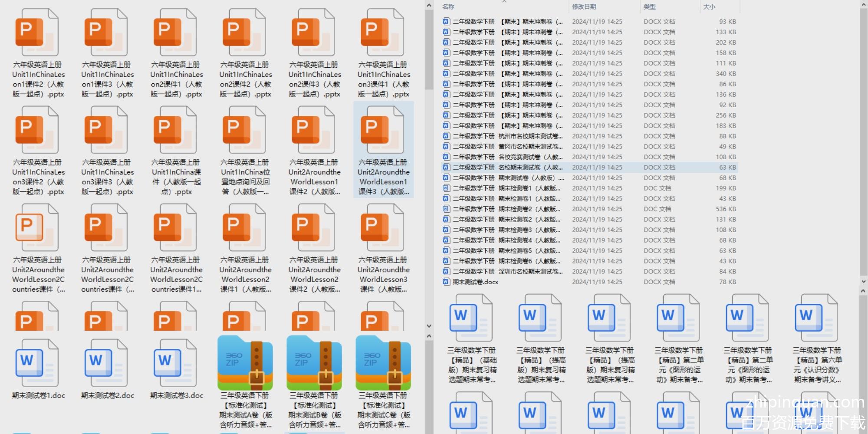Viewport: 868px width, 434px height.
Task: Click down arrow of details list scrollbar
Action: coord(863,281)
